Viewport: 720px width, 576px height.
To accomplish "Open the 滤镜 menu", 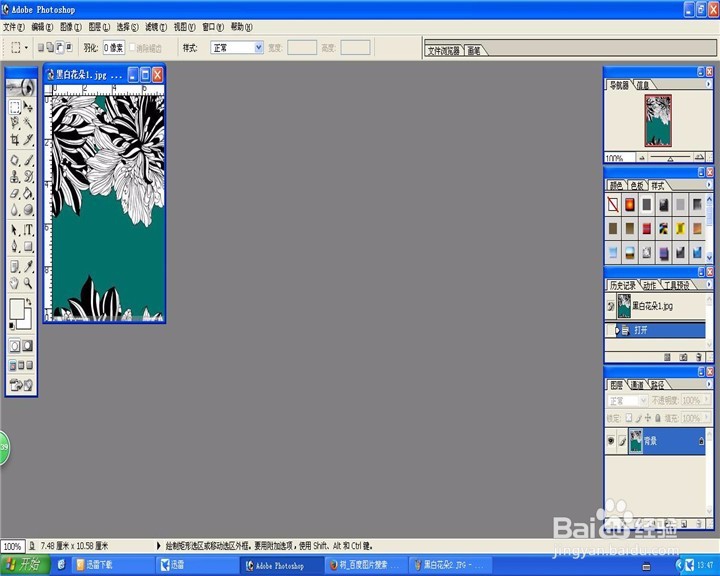I will 156,27.
